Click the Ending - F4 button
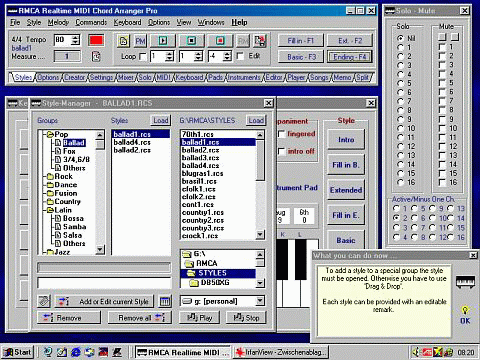The image size is (480, 360). click(x=350, y=57)
